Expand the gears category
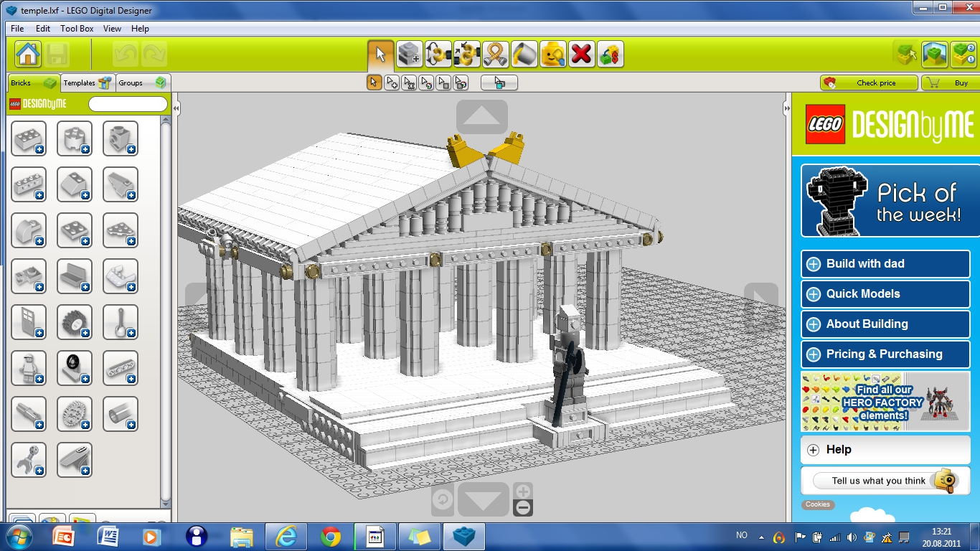The width and height of the screenshot is (980, 551). pos(75,414)
